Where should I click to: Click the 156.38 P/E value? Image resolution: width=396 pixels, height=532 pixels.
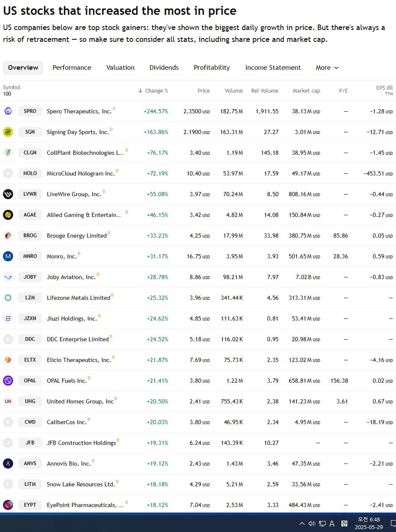click(x=339, y=381)
